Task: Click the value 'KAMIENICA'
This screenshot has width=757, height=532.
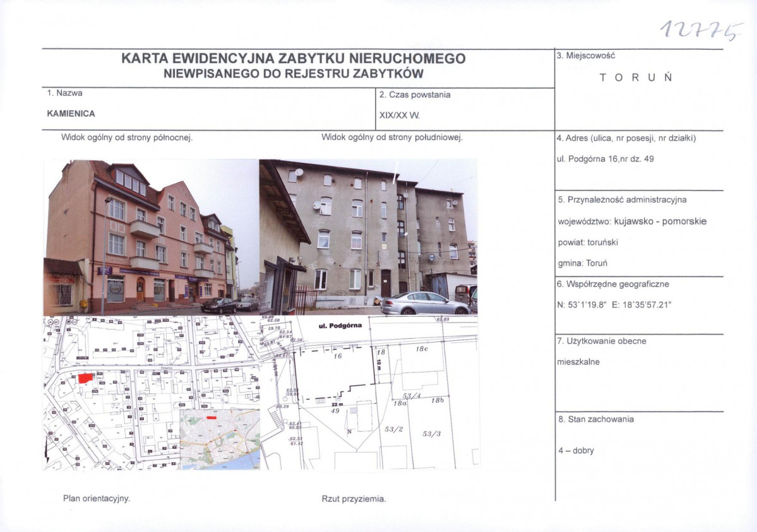Action: point(71,114)
